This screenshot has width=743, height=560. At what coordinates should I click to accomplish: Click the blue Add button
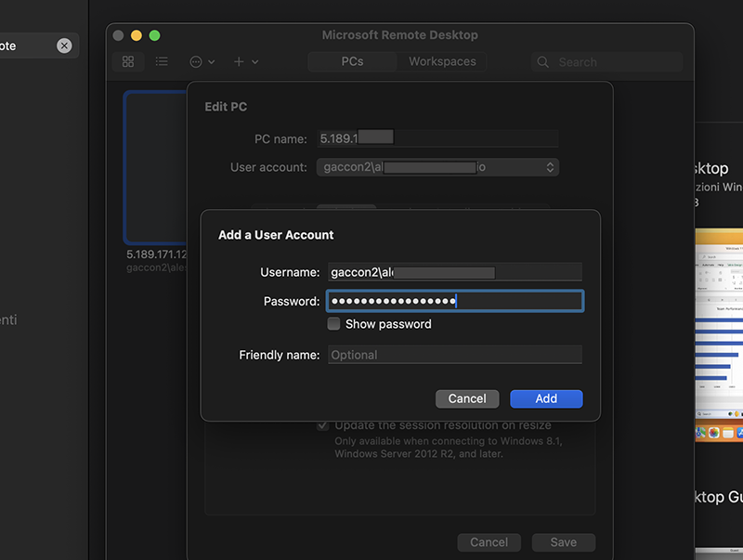(x=546, y=399)
